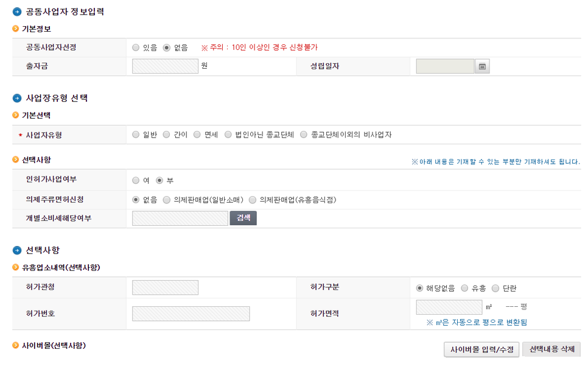Open 사이버몰 입력/수정 button

tap(481, 349)
